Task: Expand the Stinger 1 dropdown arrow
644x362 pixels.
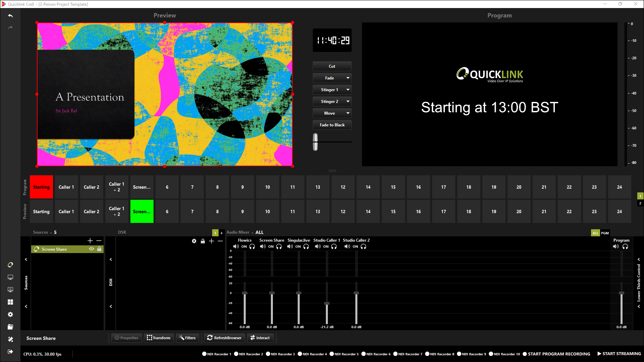Action: click(x=348, y=90)
